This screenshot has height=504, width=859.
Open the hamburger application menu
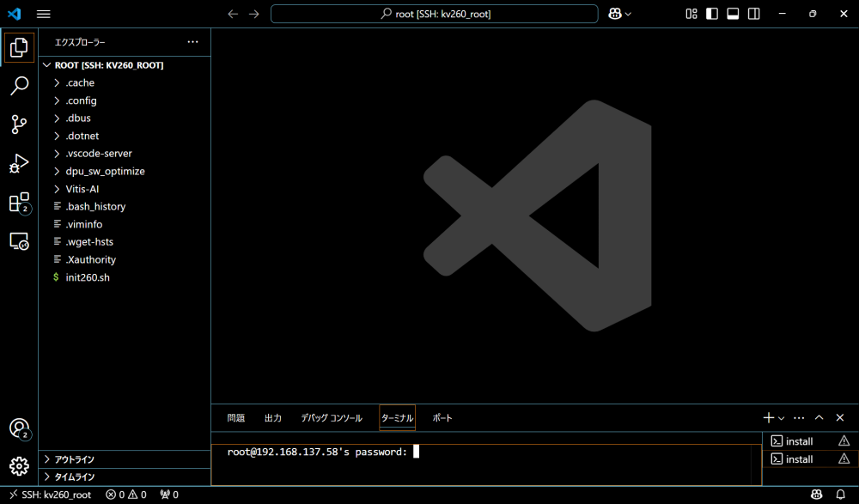tap(43, 15)
